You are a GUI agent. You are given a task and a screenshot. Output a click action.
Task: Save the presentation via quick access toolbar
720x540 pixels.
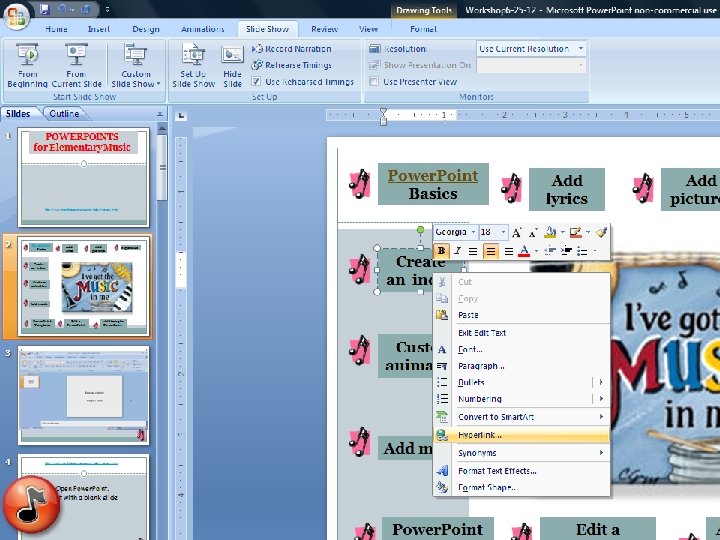pos(45,9)
